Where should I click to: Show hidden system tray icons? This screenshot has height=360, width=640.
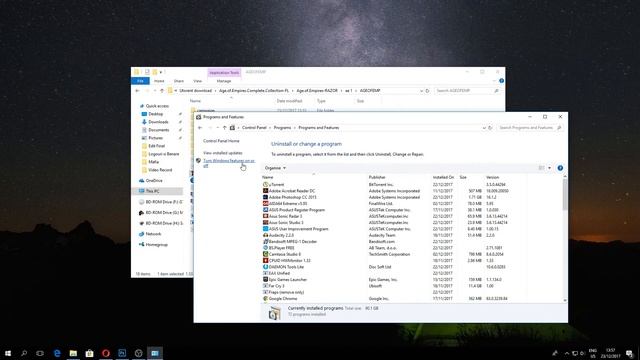click(567, 353)
